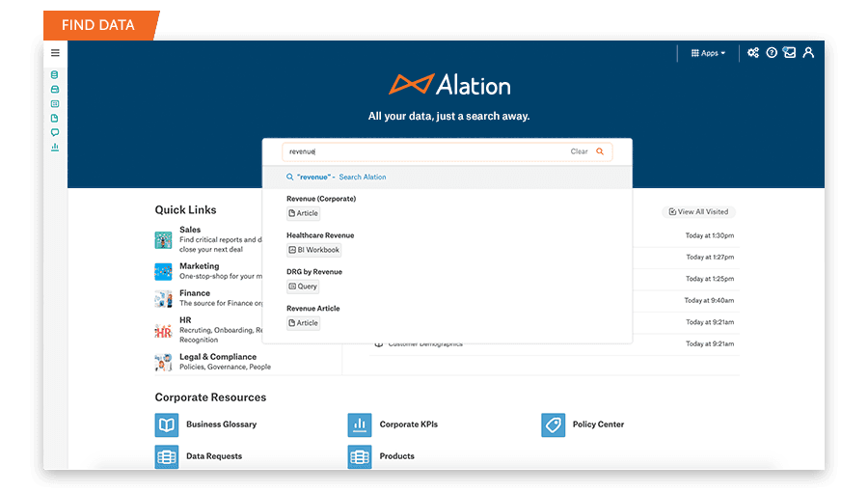The width and height of the screenshot is (868, 492).
Task: Open the Sales quick link
Action: pos(190,230)
